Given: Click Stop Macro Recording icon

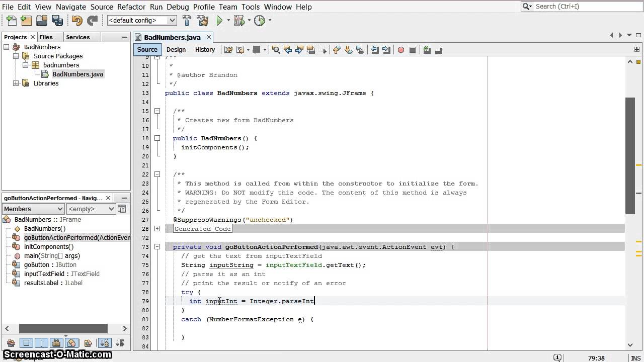Looking at the screenshot, I should [x=413, y=50].
